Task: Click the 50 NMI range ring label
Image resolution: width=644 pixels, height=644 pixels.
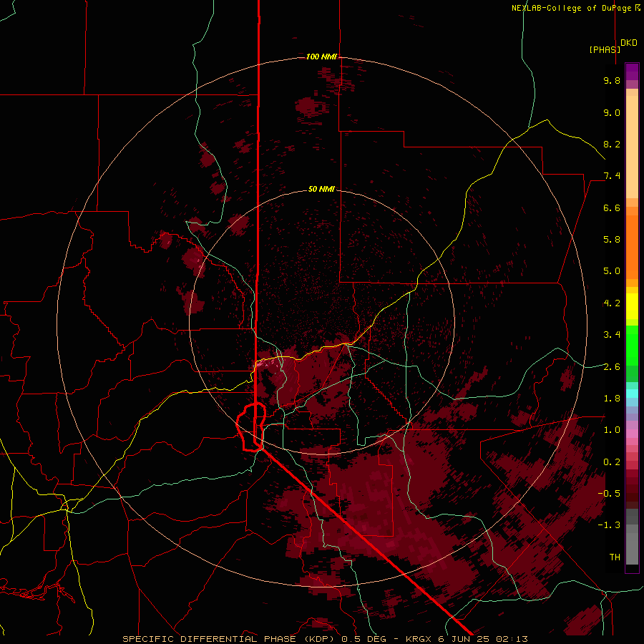Action: 321,189
